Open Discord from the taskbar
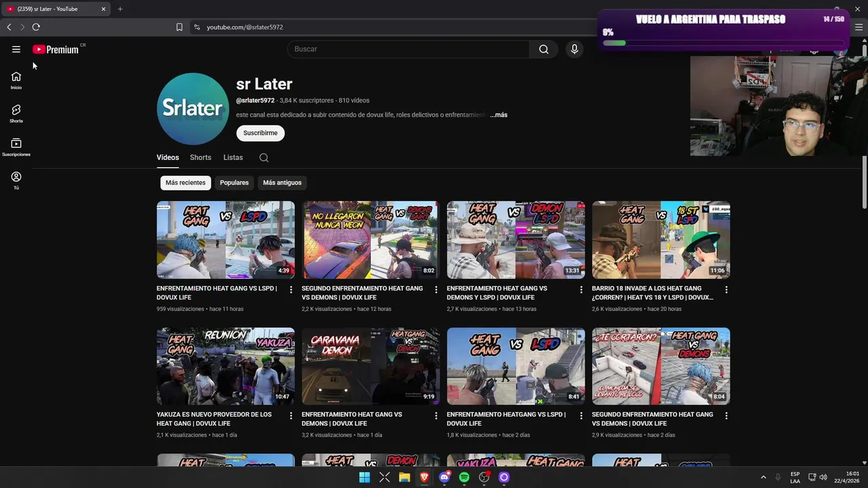 [444, 477]
